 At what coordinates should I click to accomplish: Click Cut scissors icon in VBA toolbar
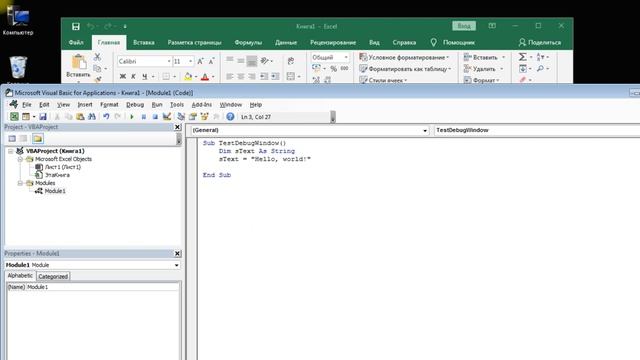(57, 117)
